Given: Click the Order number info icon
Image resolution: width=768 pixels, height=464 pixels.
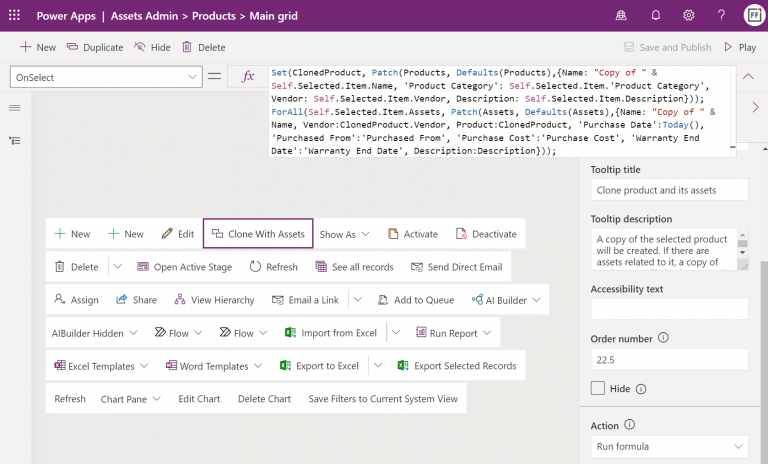Looking at the screenshot, I should coord(663,338).
